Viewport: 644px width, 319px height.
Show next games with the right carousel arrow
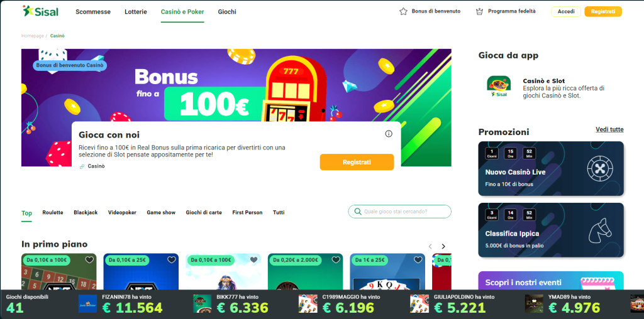[x=443, y=246]
